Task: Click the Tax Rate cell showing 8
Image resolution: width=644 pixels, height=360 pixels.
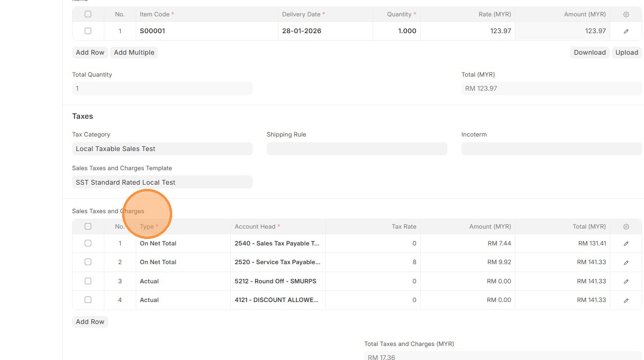Action: pos(373,262)
